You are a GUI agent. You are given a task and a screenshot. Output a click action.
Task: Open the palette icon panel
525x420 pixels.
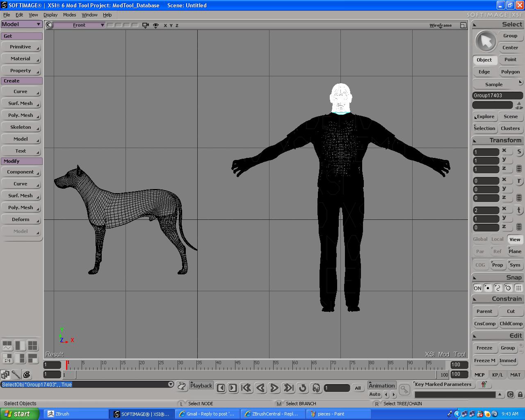pyautogui.click(x=27, y=374)
